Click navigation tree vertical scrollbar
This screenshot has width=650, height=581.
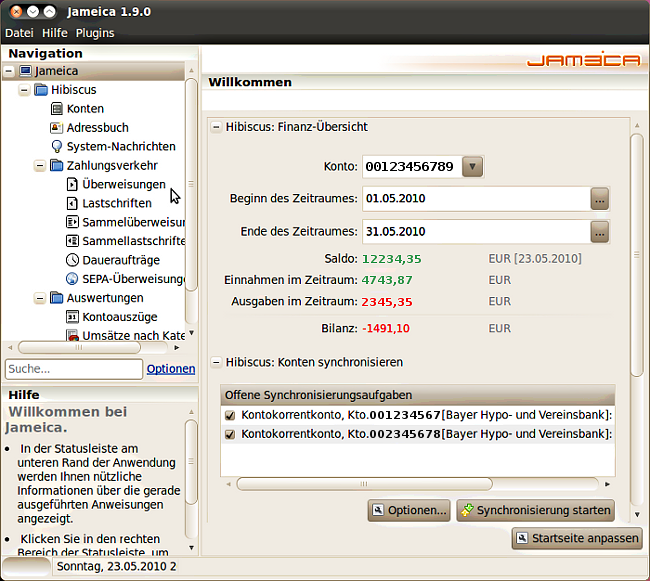pyautogui.click(x=191, y=184)
